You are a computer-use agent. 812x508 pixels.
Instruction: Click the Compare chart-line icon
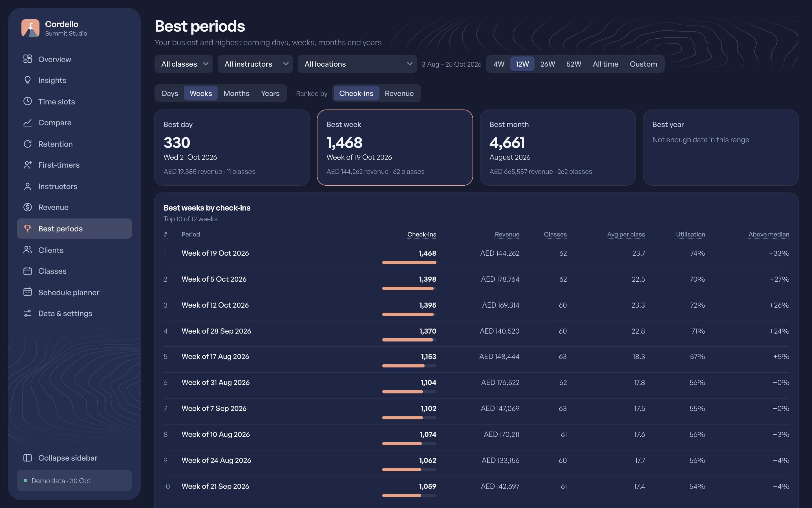[28, 122]
